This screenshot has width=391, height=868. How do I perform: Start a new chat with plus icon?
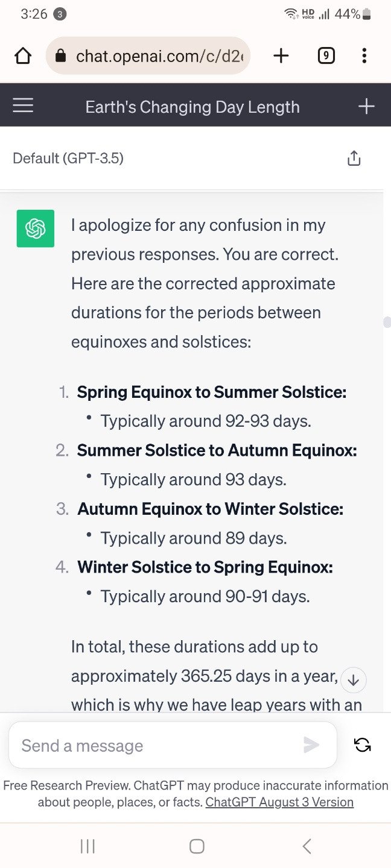[x=366, y=107]
